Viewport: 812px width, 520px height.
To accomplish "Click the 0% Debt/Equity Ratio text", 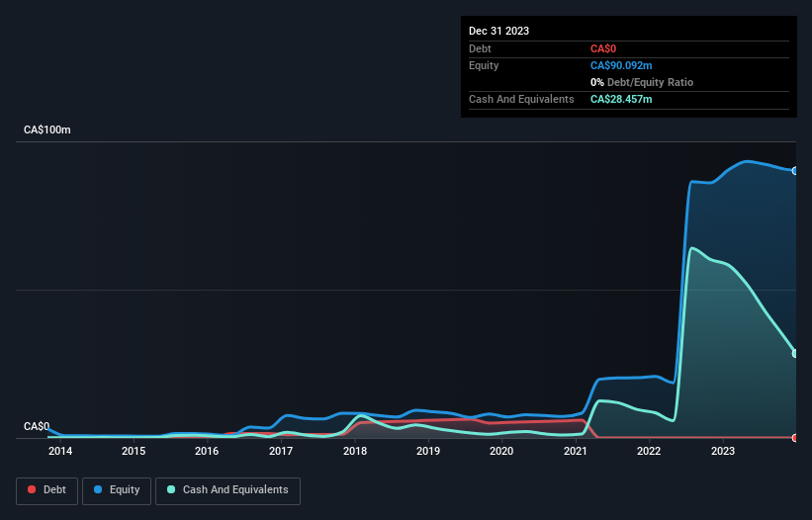I will coord(642,82).
